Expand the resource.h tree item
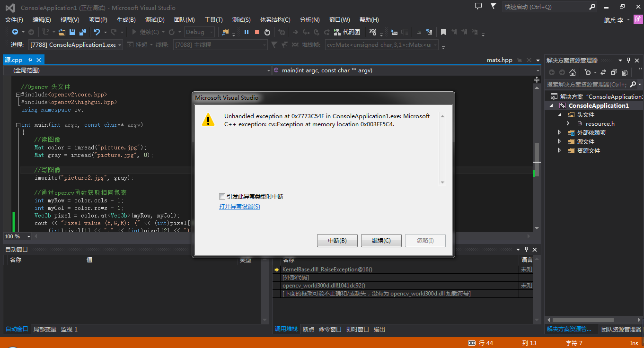644x348 pixels. click(x=568, y=124)
